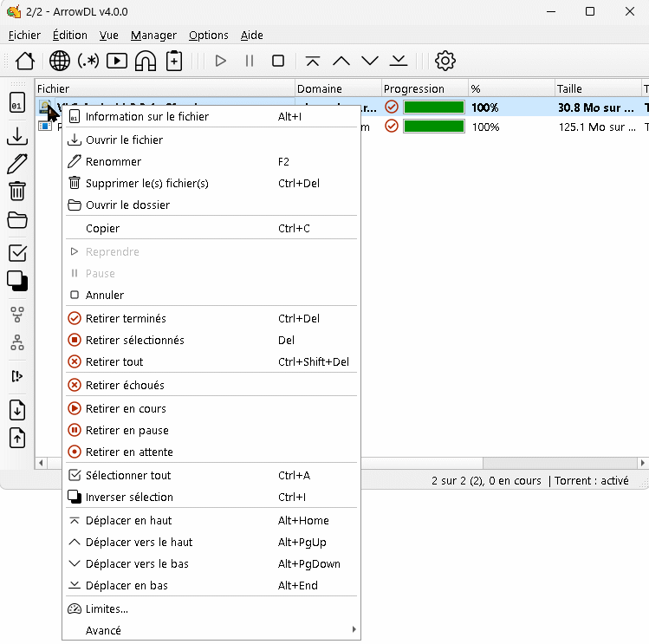649x644 pixels.
Task: Click open folder icon in left sidebar
Action: coord(17,220)
